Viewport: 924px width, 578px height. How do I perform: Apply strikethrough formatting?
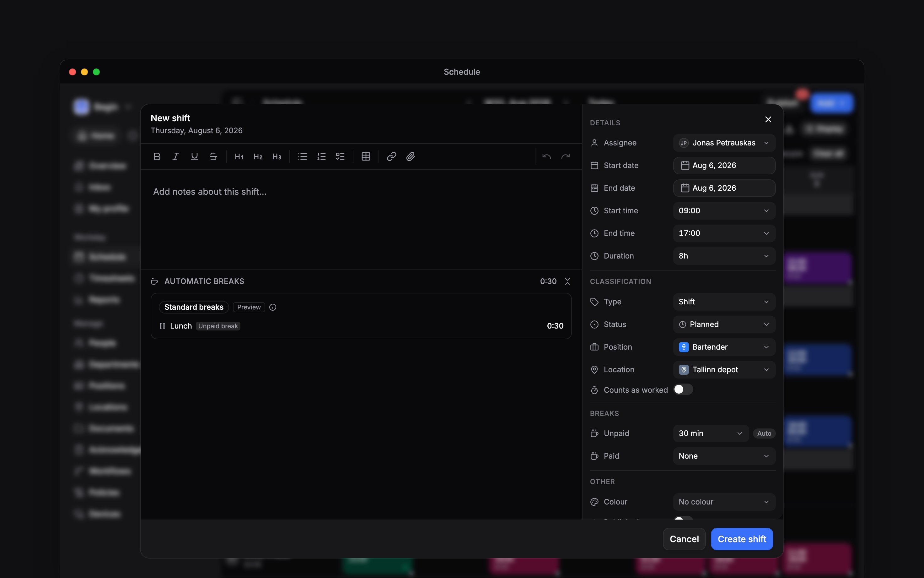pos(213,156)
